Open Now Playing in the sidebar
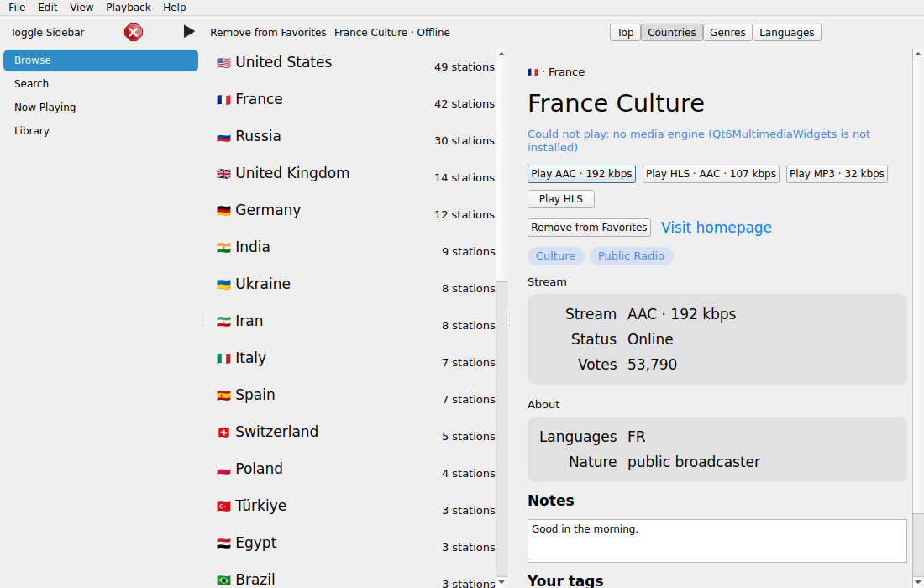This screenshot has height=588, width=924. point(101,108)
